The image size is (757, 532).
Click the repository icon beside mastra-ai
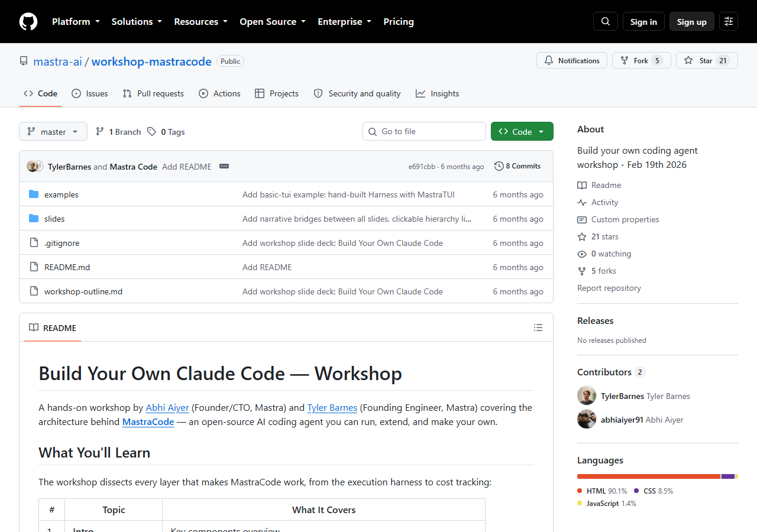point(24,61)
